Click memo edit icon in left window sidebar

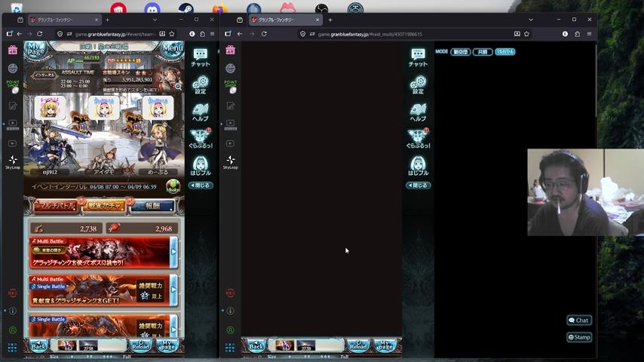pyautogui.click(x=13, y=106)
